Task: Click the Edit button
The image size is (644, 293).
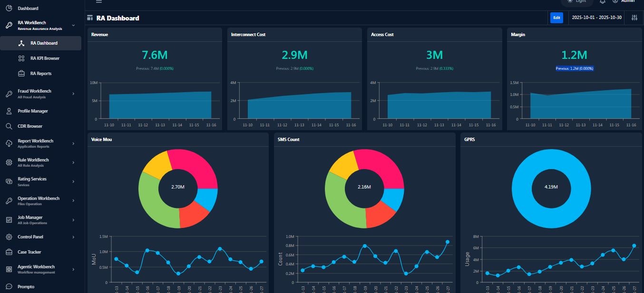Action: (x=556, y=17)
